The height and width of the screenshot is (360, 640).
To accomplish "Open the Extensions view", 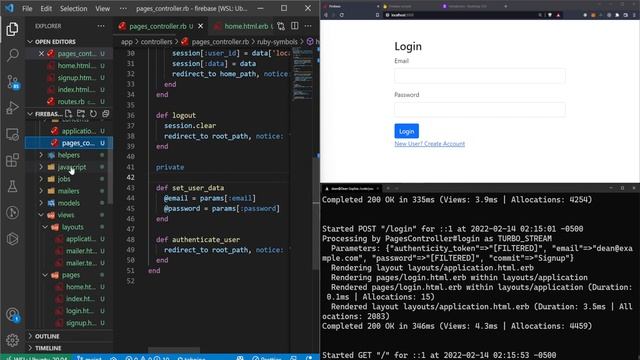I will (x=12, y=160).
